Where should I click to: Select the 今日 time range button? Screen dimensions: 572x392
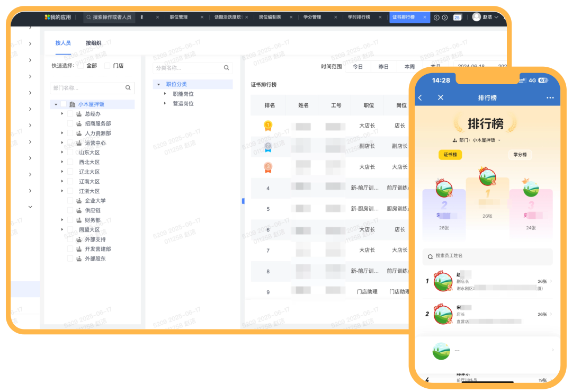[x=358, y=67]
